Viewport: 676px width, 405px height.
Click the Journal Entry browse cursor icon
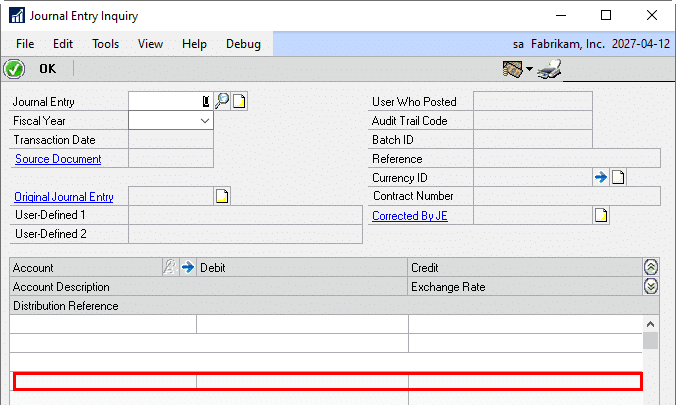206,101
